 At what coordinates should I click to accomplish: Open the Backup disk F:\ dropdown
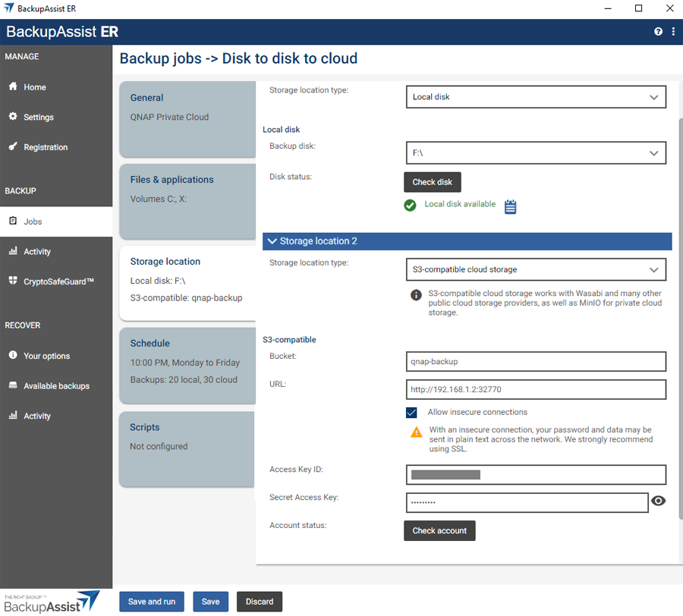pos(536,152)
